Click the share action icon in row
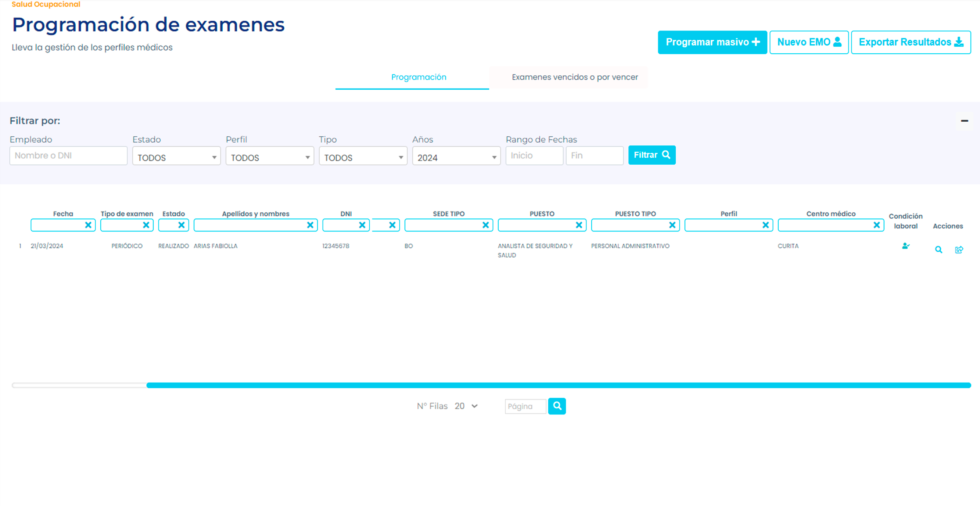Screen dimensions: 980x506 pos(959,250)
